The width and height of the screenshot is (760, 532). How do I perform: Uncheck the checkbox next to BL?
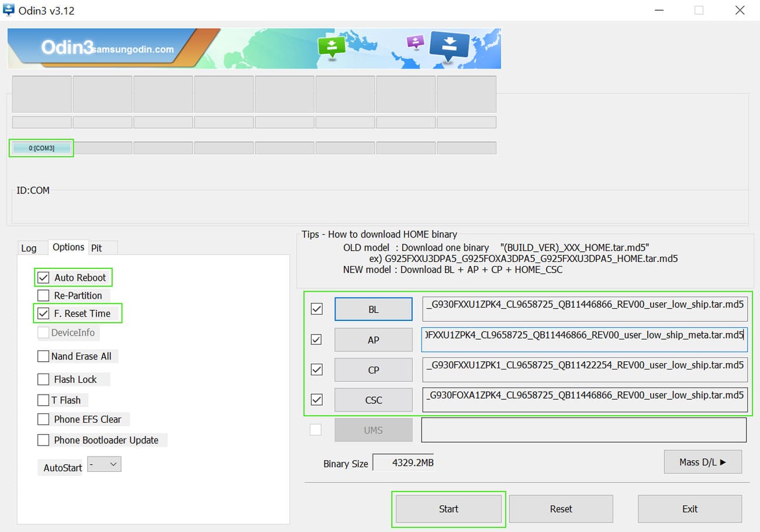click(x=316, y=309)
